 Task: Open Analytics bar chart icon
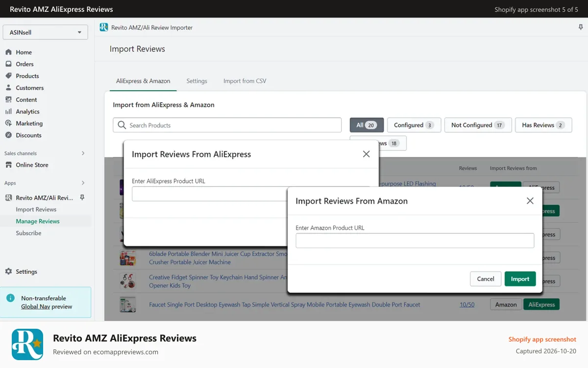pyautogui.click(x=8, y=111)
